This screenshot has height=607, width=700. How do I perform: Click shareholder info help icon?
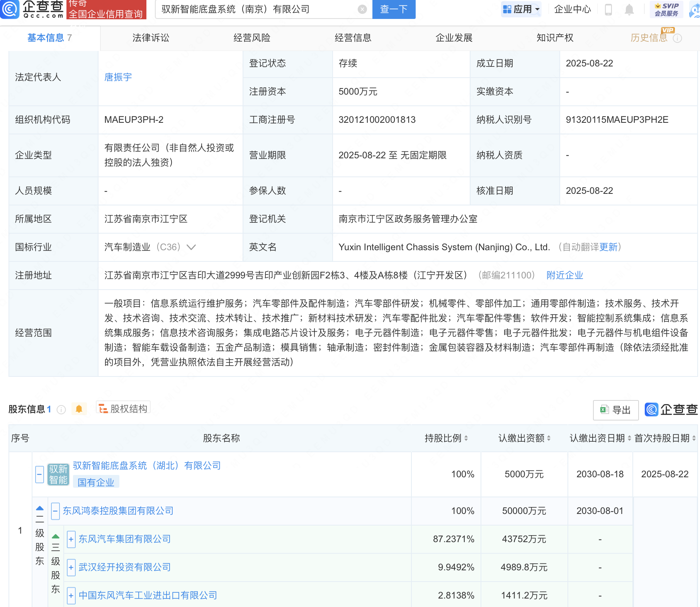point(61,409)
